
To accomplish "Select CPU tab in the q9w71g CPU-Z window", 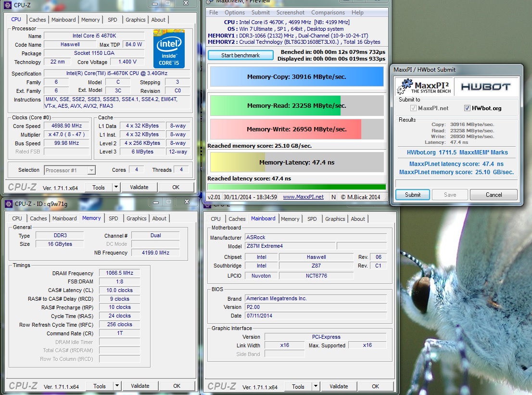I will tap(17, 218).
